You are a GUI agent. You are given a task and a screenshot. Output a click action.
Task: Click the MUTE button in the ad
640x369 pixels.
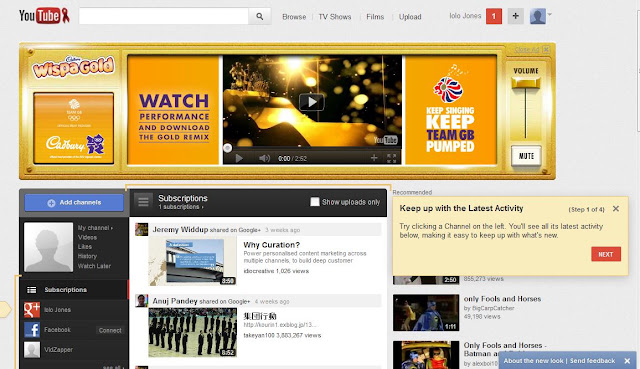526,156
